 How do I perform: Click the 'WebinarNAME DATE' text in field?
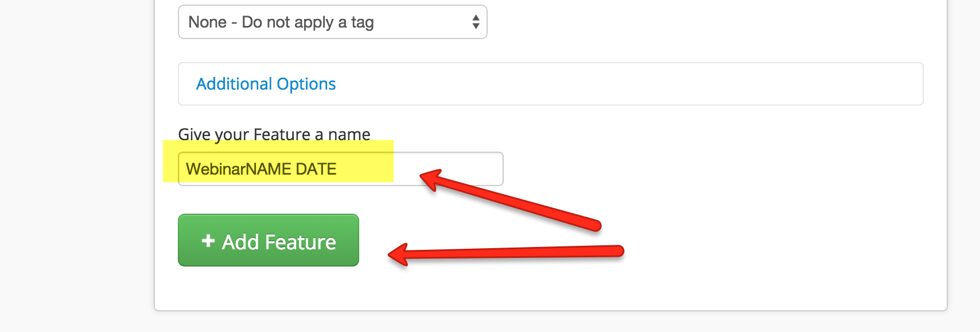[261, 169]
